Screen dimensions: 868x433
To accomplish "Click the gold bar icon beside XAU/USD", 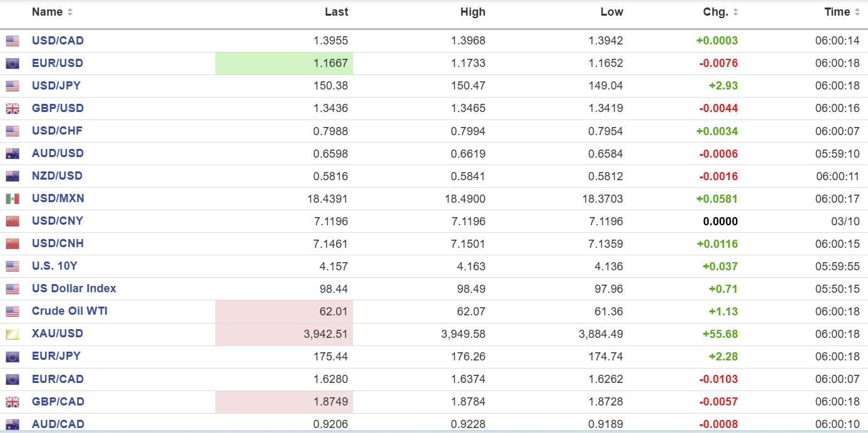I will tap(12, 334).
